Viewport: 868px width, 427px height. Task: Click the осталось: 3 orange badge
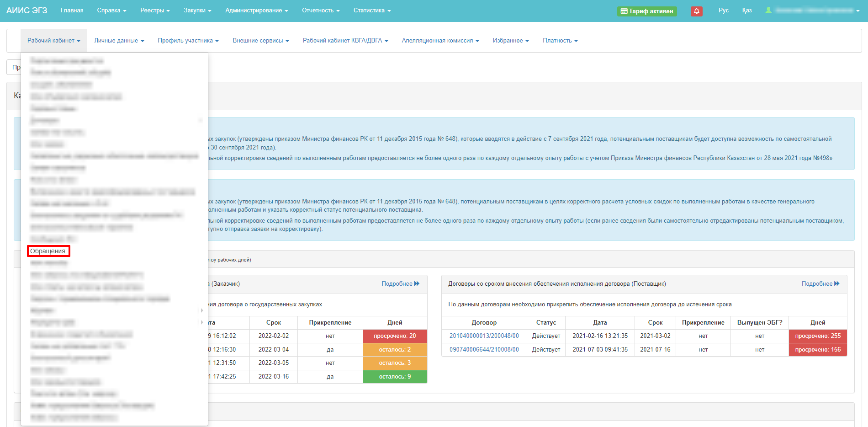click(x=395, y=363)
